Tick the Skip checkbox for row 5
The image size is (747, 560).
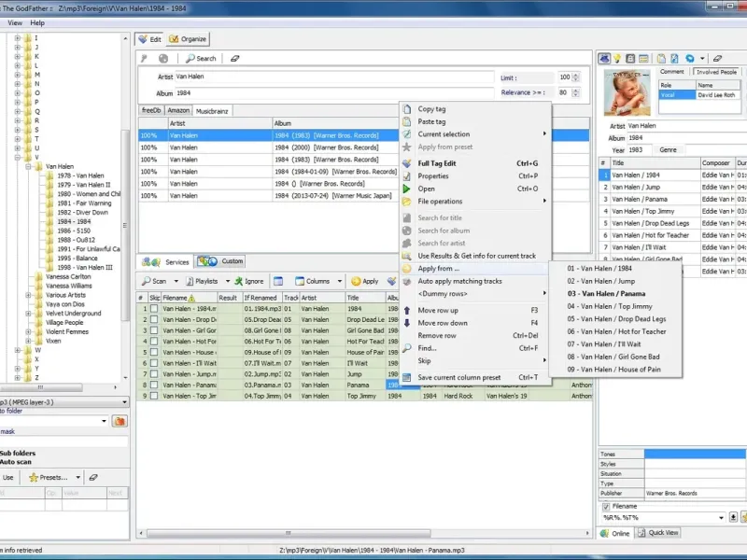tap(154, 352)
